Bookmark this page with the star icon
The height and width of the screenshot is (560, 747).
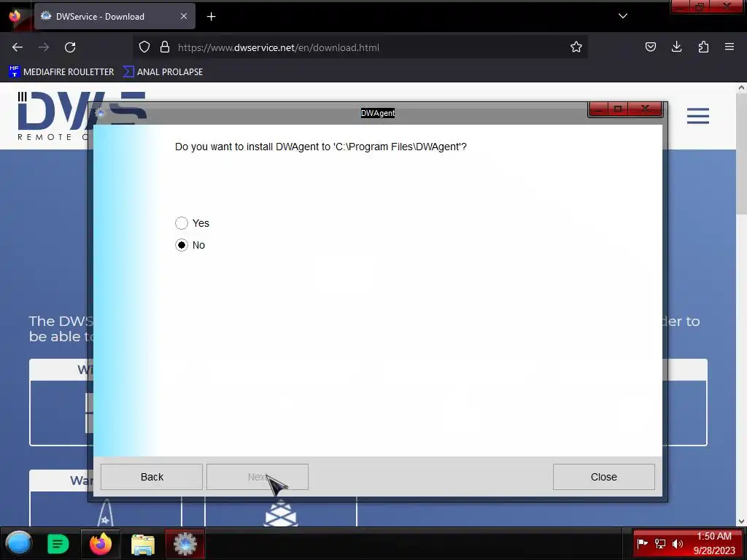[576, 47]
